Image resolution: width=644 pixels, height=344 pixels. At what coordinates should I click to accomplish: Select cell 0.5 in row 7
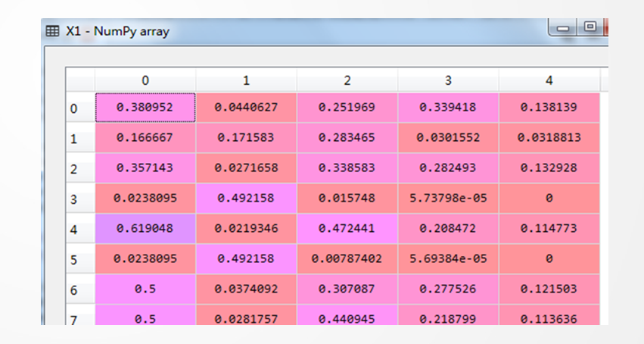[145, 315]
